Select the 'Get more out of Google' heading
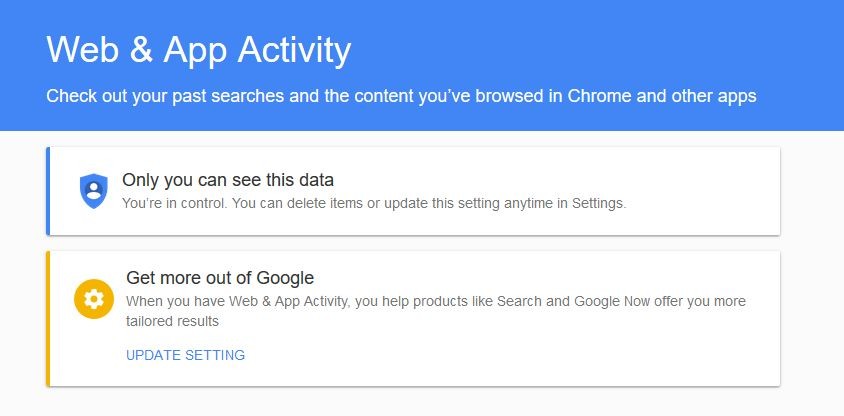 pos(220,278)
